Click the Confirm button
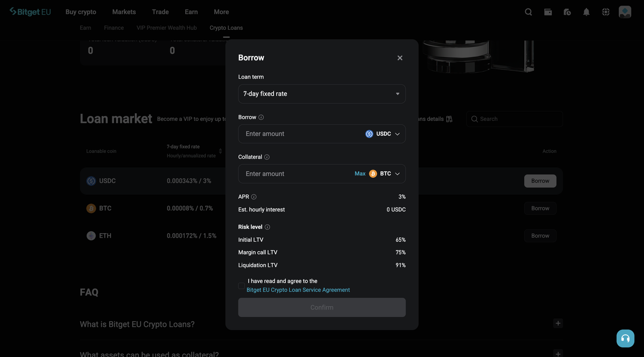Screen dimensions: 644x357 pyautogui.click(x=322, y=308)
